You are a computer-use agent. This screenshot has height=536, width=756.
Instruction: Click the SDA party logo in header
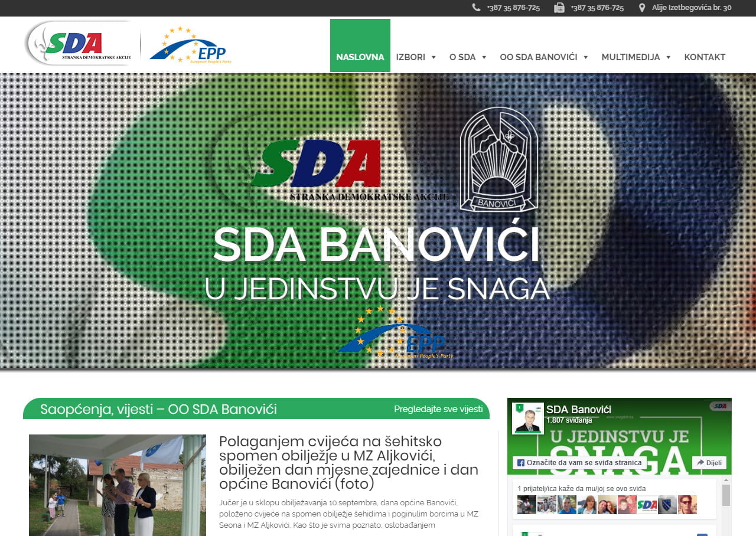point(80,44)
